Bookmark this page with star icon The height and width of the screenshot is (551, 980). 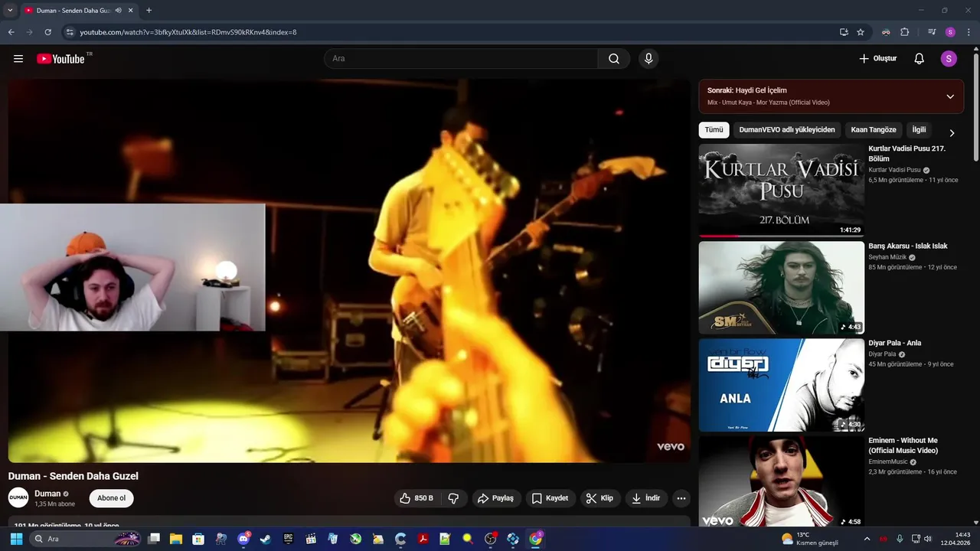click(x=861, y=32)
